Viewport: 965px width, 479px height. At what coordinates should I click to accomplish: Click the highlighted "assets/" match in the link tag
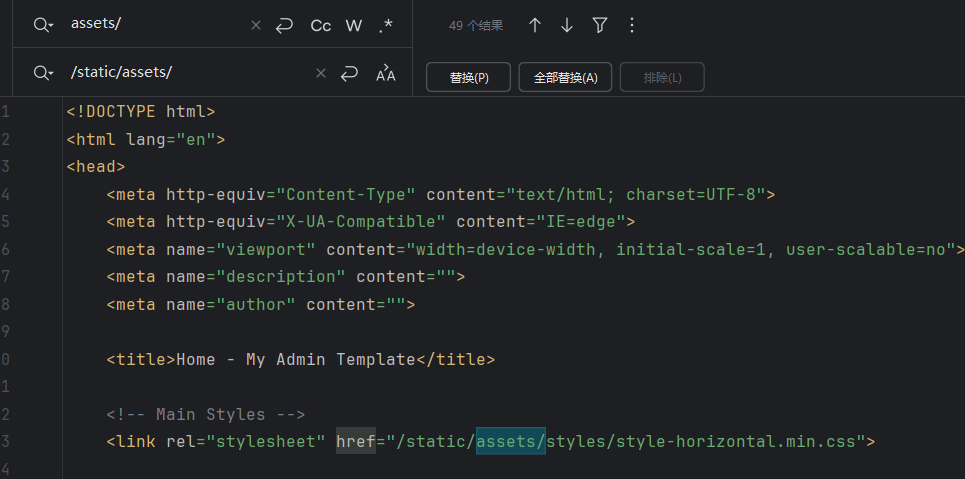click(510, 440)
